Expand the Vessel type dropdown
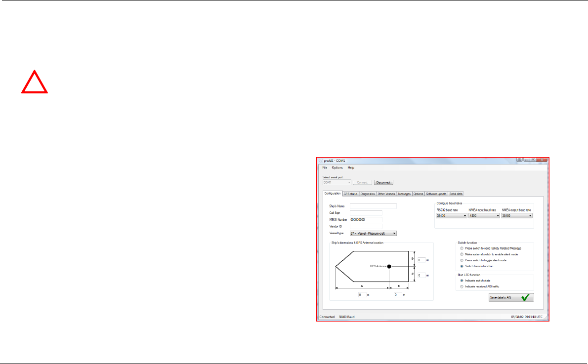The width and height of the screenshot is (588, 364). [373, 233]
